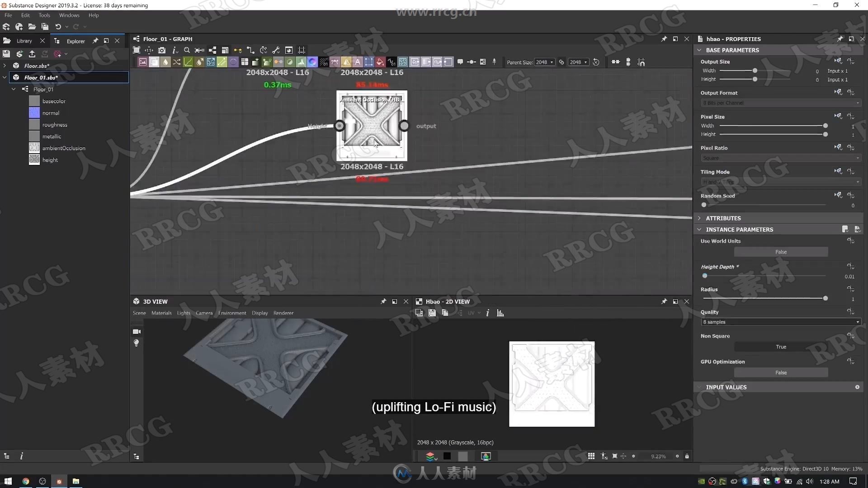Viewport: 868px width, 488px height.
Task: Select the Ambient Occlusion HBAO node thumbnail
Action: pos(372,126)
